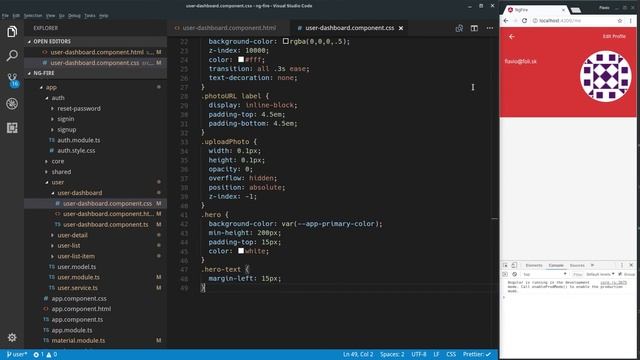Show more DevTools tabs chevron
The width and height of the screenshot is (640, 360).
[x=593, y=265]
